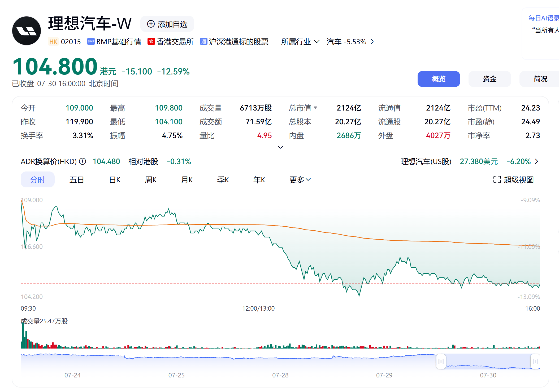559x392 pixels.
Task: Click the 外盘 value 4027万
Action: (438, 135)
